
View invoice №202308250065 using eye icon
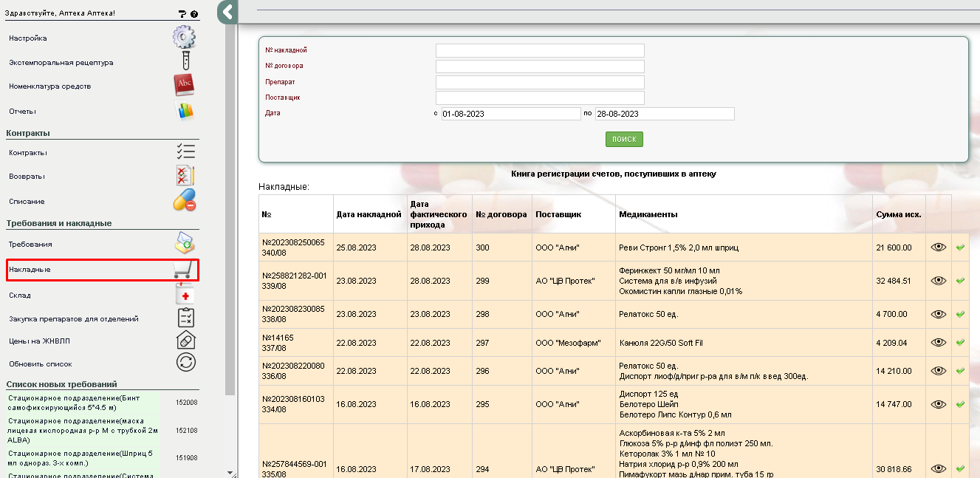938,247
